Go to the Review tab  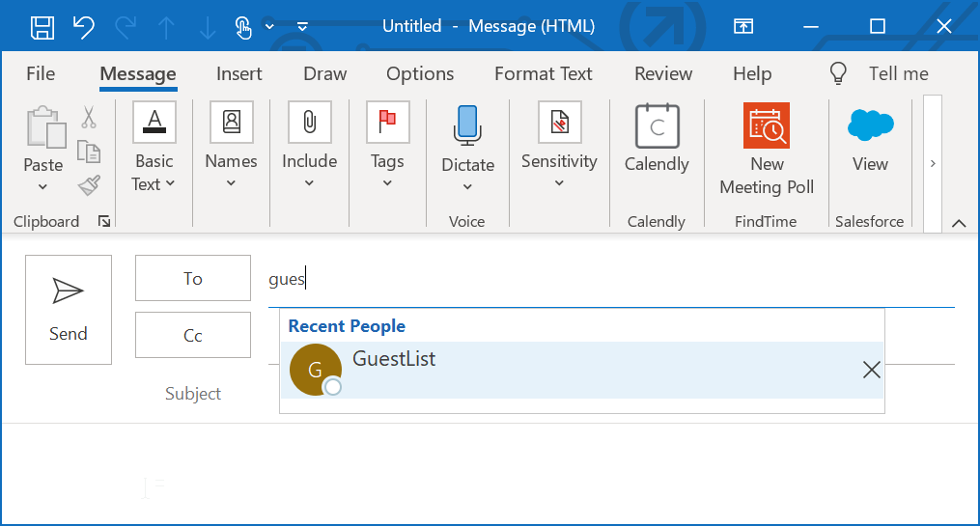tap(663, 73)
